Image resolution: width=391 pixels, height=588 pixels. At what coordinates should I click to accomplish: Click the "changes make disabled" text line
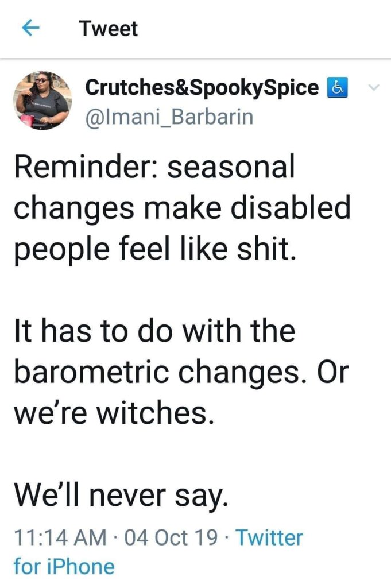pos(181,208)
